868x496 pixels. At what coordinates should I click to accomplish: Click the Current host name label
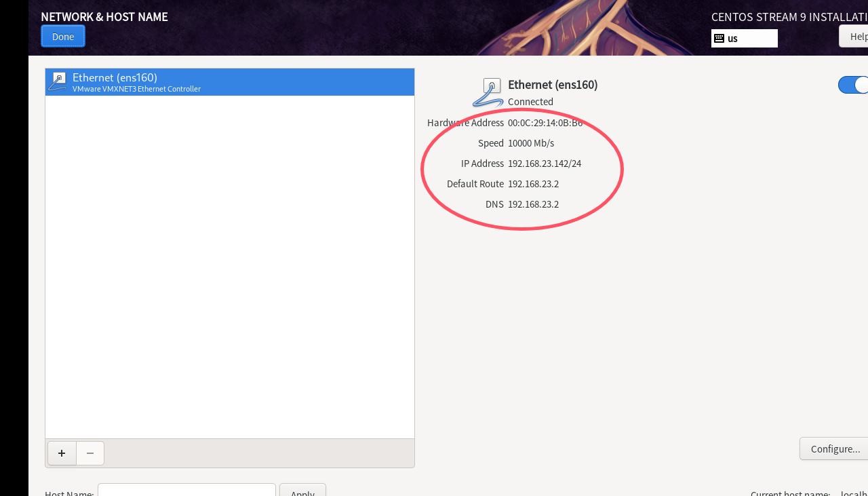(x=790, y=495)
